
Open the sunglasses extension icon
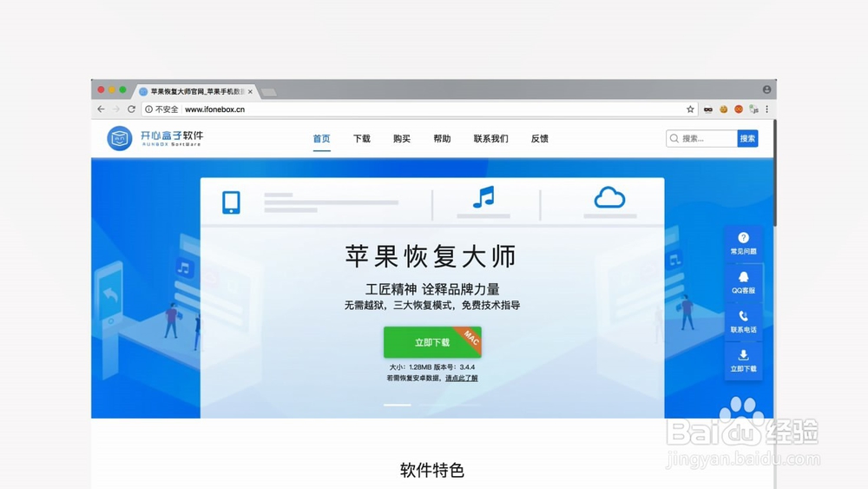click(708, 109)
